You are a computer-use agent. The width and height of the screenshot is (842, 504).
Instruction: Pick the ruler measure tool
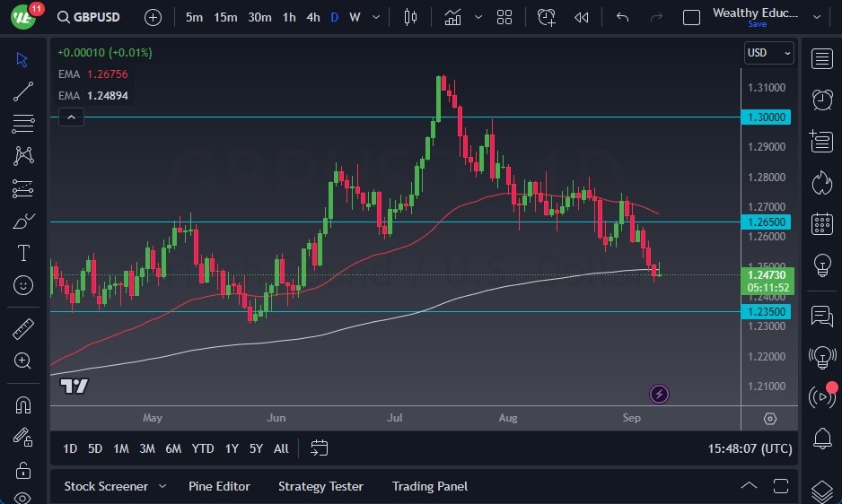pos(23,329)
